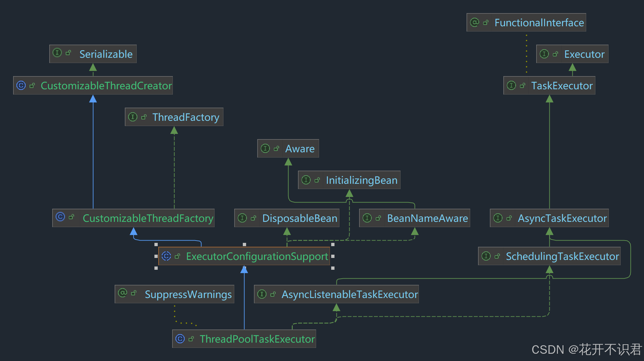Select the FunctionalInterface annotation label
This screenshot has width=644, height=361.
point(539,23)
